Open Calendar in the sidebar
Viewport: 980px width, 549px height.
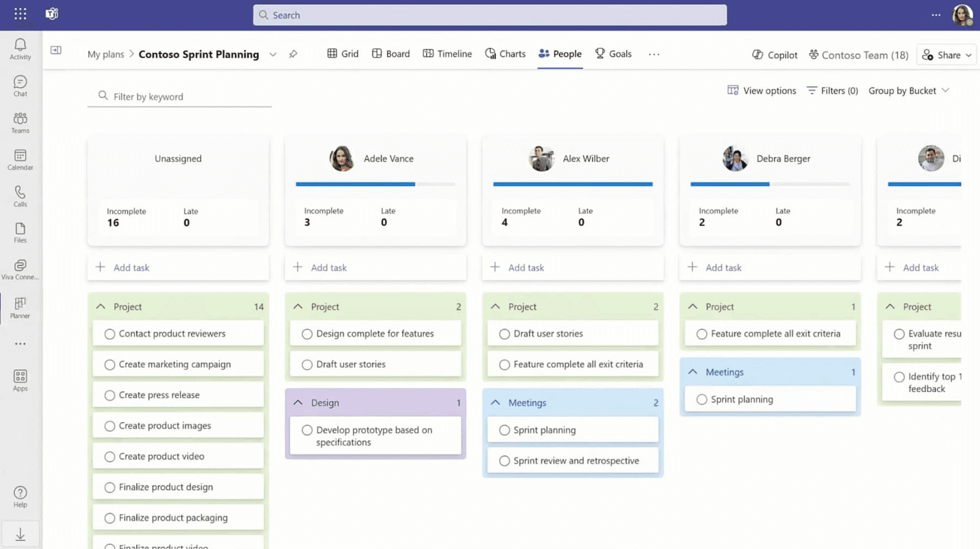[x=20, y=160]
